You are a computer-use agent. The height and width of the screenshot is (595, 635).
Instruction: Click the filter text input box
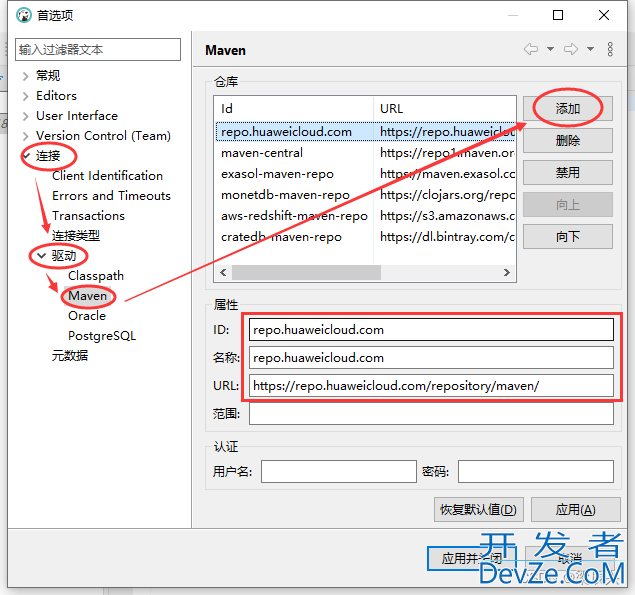click(98, 49)
